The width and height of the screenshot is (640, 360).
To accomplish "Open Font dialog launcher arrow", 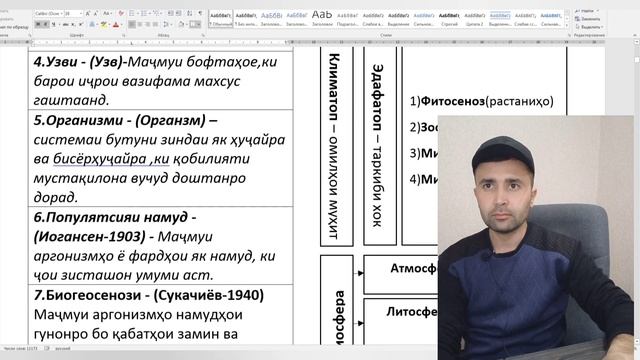I will (123, 35).
